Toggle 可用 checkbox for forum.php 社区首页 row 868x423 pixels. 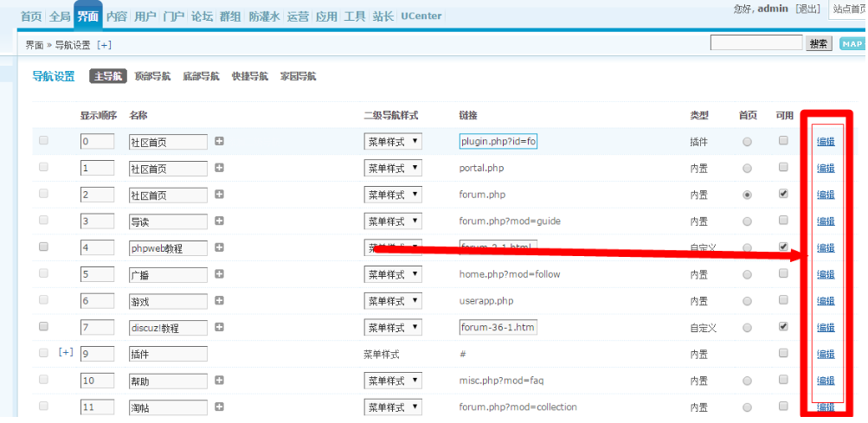pyautogui.click(x=783, y=194)
